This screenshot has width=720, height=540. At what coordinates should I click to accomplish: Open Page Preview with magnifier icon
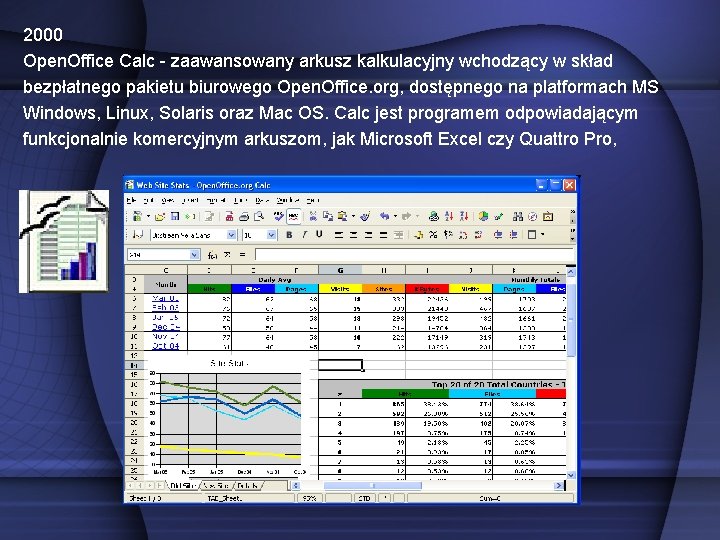259,216
